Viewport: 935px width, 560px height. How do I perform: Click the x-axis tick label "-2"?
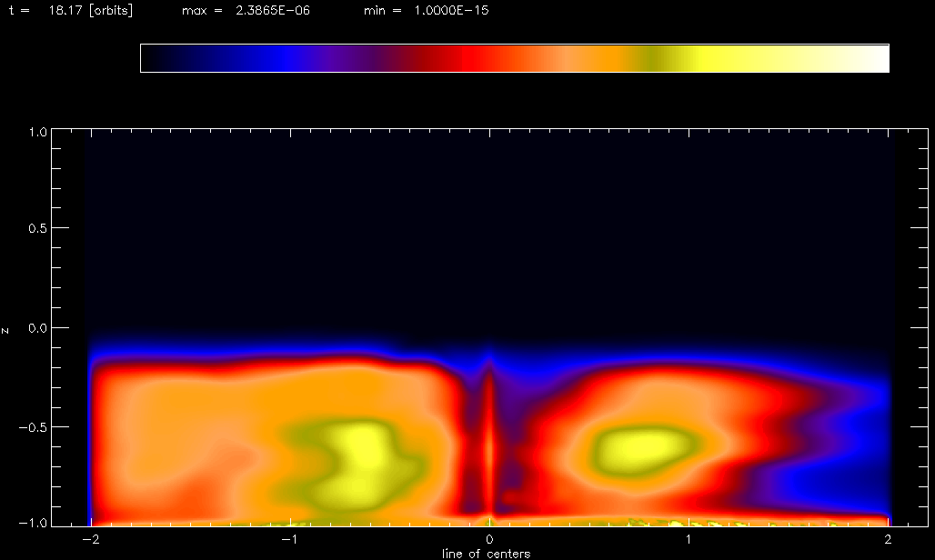point(88,539)
